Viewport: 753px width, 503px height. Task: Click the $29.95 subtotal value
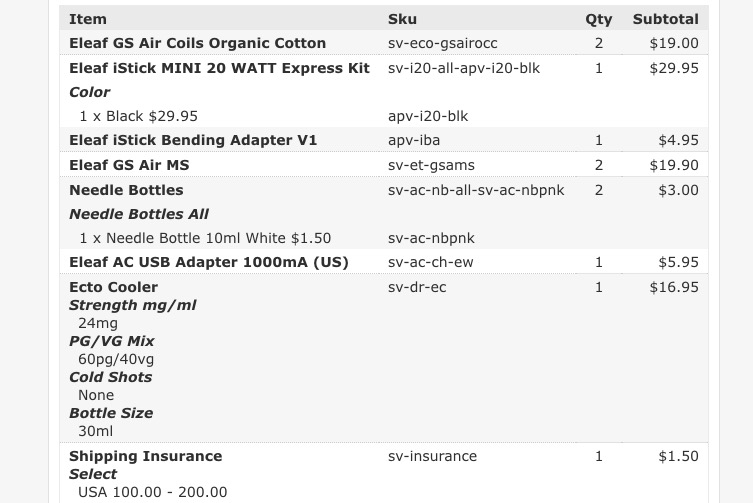coord(674,68)
